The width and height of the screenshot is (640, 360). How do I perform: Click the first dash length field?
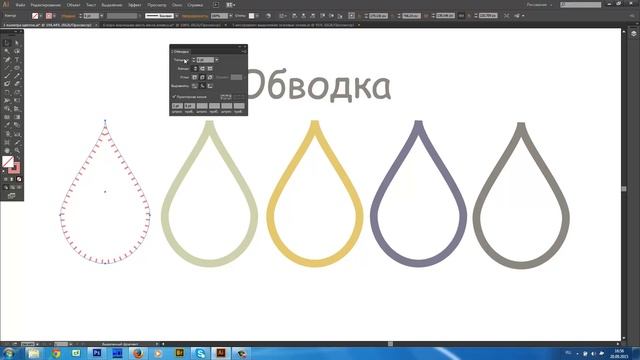coord(177,106)
